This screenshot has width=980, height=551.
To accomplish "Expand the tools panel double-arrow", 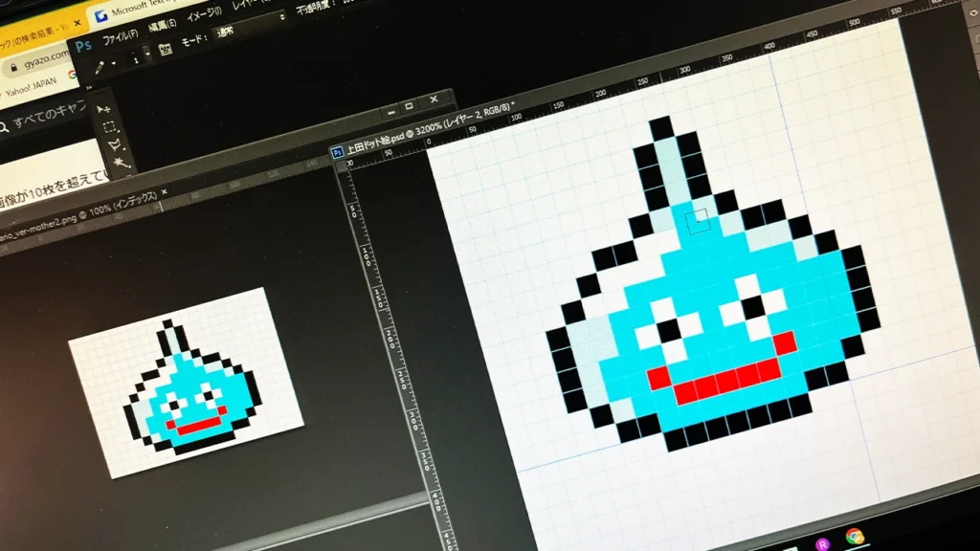I will [x=89, y=89].
